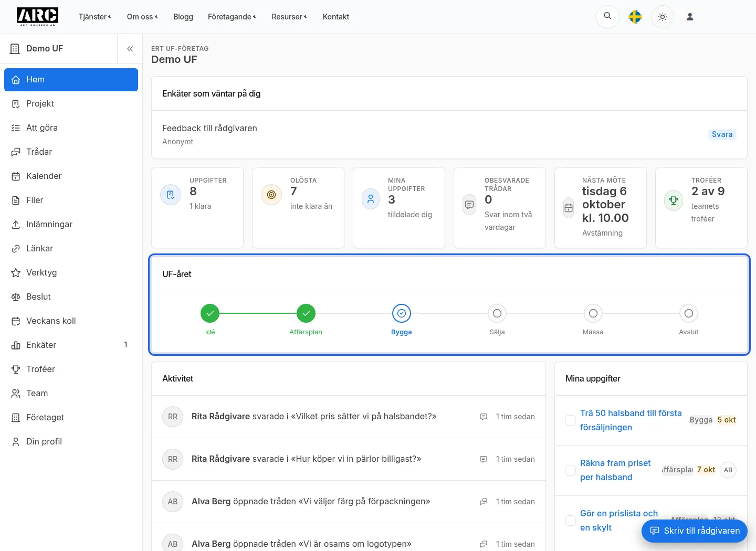Open the Nästa möte tisdag 6 oktober card
Viewport: 756px width, 551px height.
(x=601, y=208)
